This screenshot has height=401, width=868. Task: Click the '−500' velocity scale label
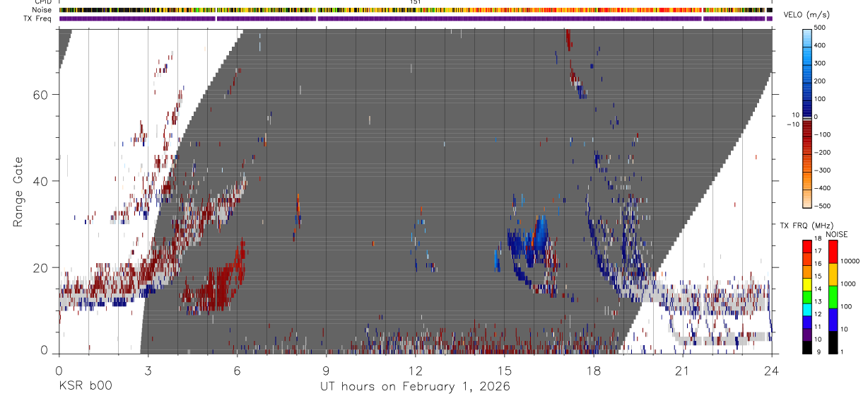[x=823, y=206]
